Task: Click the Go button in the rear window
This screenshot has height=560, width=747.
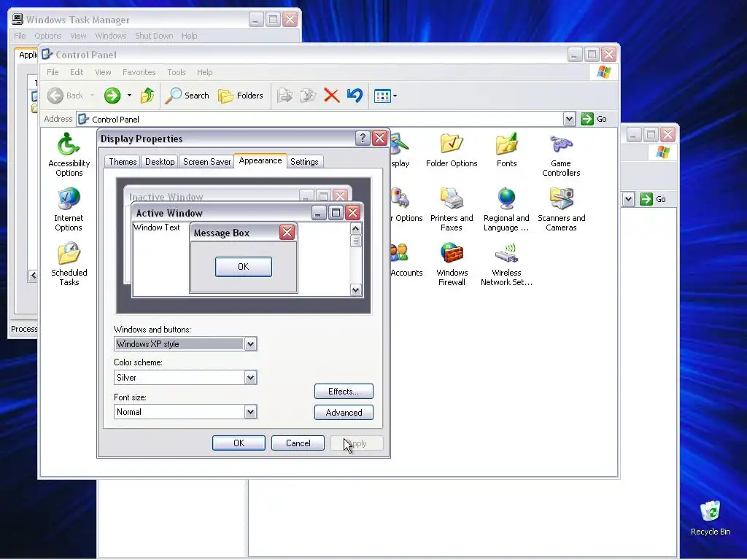Action: pos(653,199)
